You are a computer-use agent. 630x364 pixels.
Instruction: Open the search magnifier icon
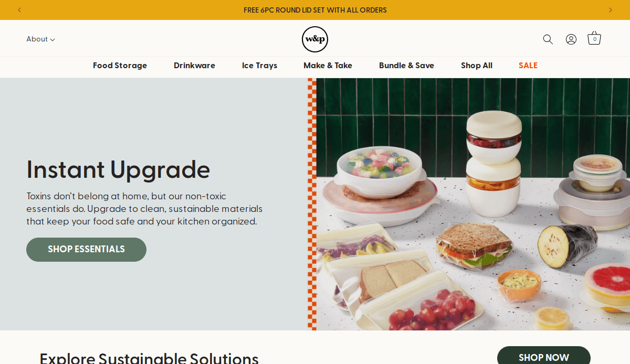[548, 39]
